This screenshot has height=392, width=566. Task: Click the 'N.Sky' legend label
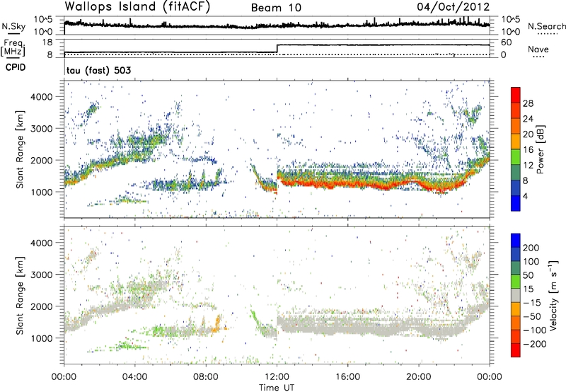[x=13, y=26]
